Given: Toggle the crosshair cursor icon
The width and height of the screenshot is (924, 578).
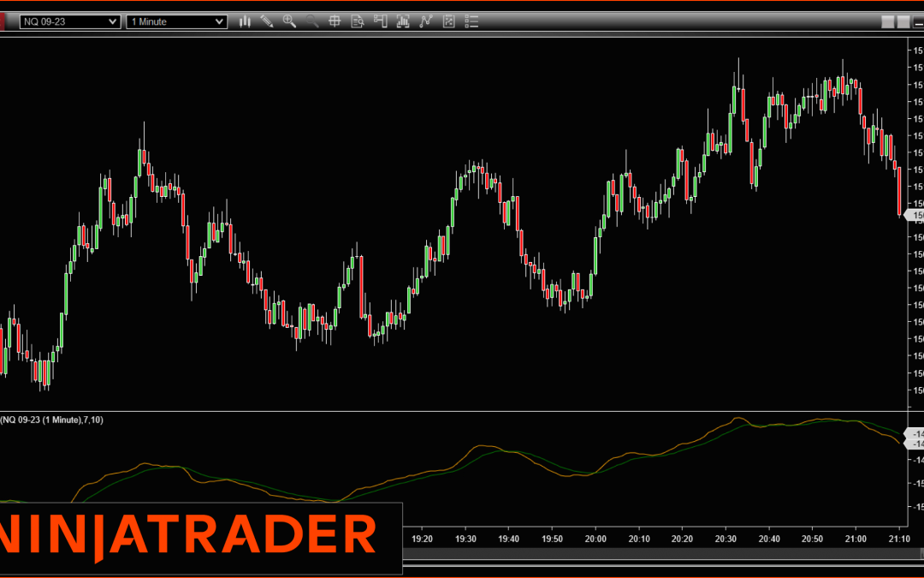Looking at the screenshot, I should tap(335, 21).
